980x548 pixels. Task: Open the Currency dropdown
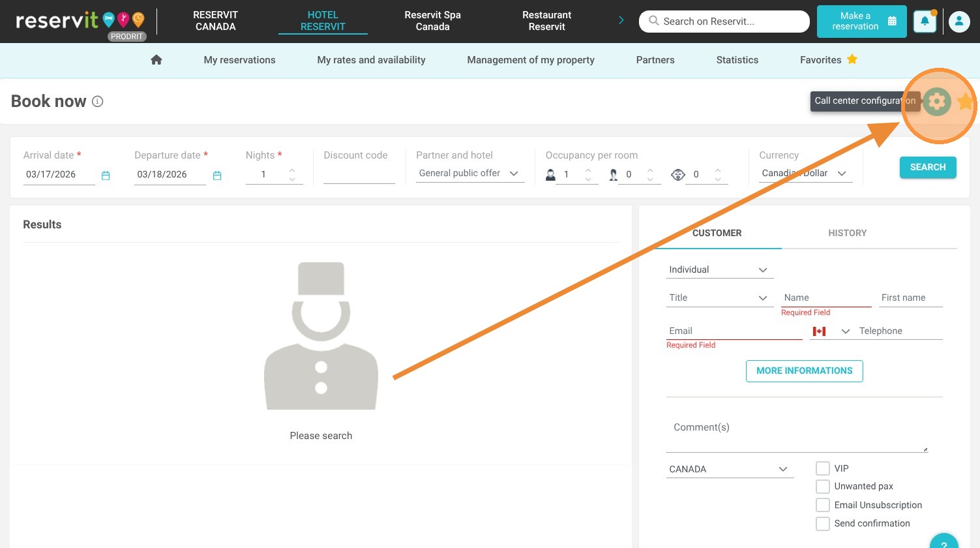[x=806, y=174]
